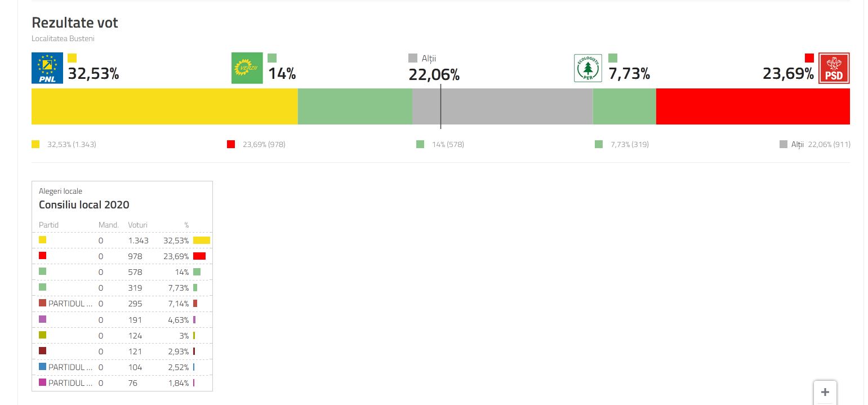Click the PSD party logo
Viewport: 868px width, 405px height.
click(x=834, y=68)
